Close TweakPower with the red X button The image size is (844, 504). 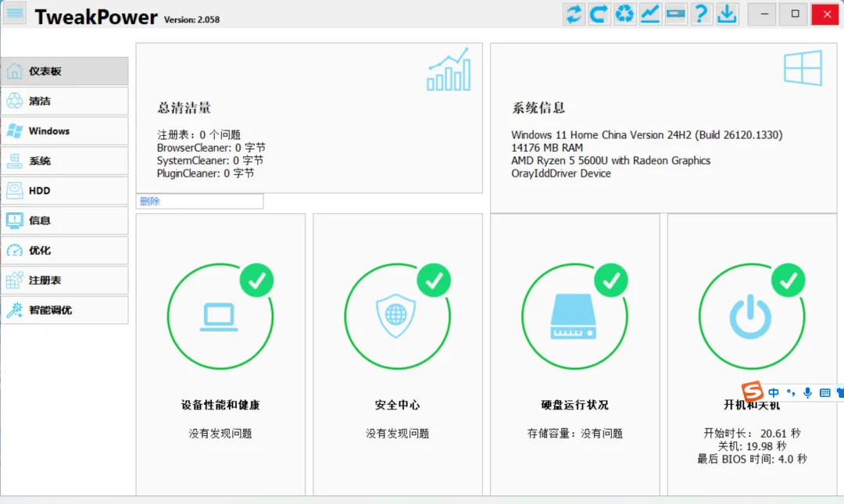click(827, 14)
